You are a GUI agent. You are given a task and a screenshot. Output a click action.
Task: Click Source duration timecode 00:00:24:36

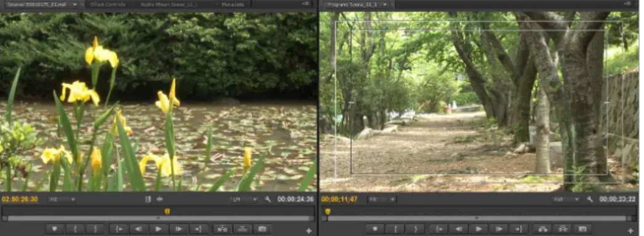point(296,200)
